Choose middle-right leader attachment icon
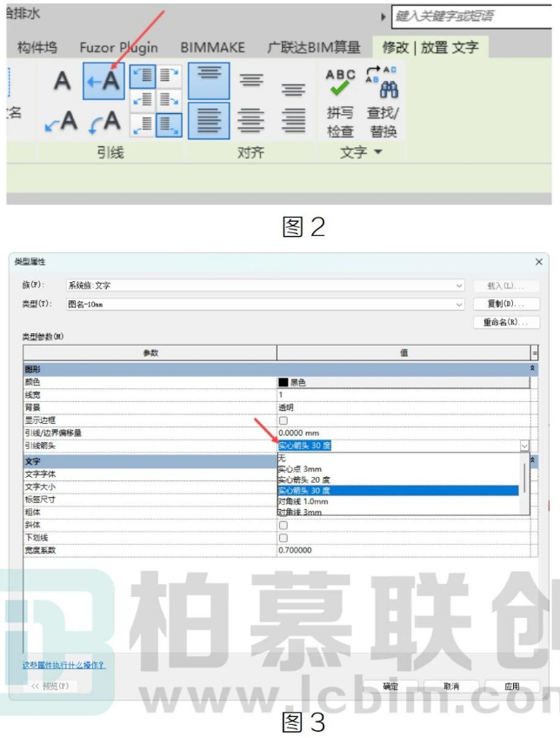Image resolution: width=560 pixels, height=738 pixels. [x=169, y=100]
